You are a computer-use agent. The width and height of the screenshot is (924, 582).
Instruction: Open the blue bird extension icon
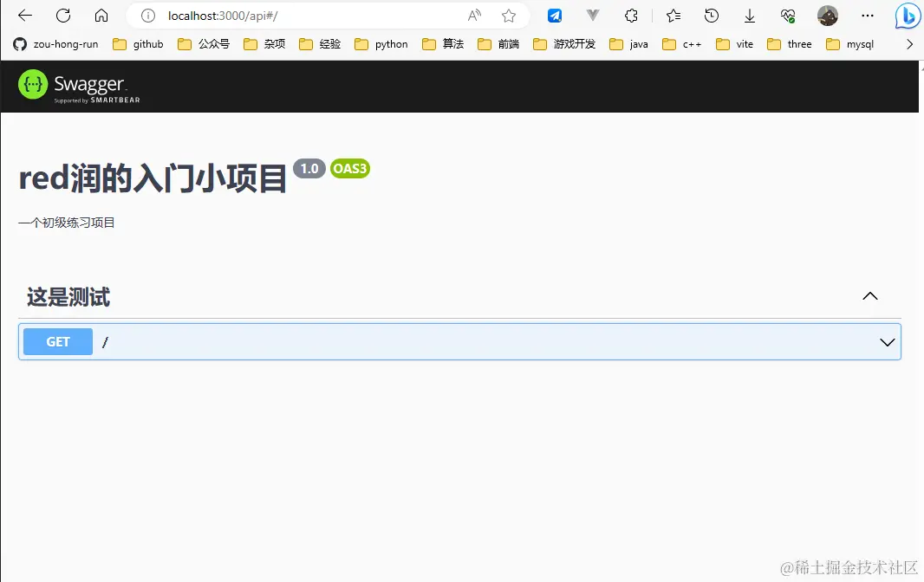[x=555, y=16]
